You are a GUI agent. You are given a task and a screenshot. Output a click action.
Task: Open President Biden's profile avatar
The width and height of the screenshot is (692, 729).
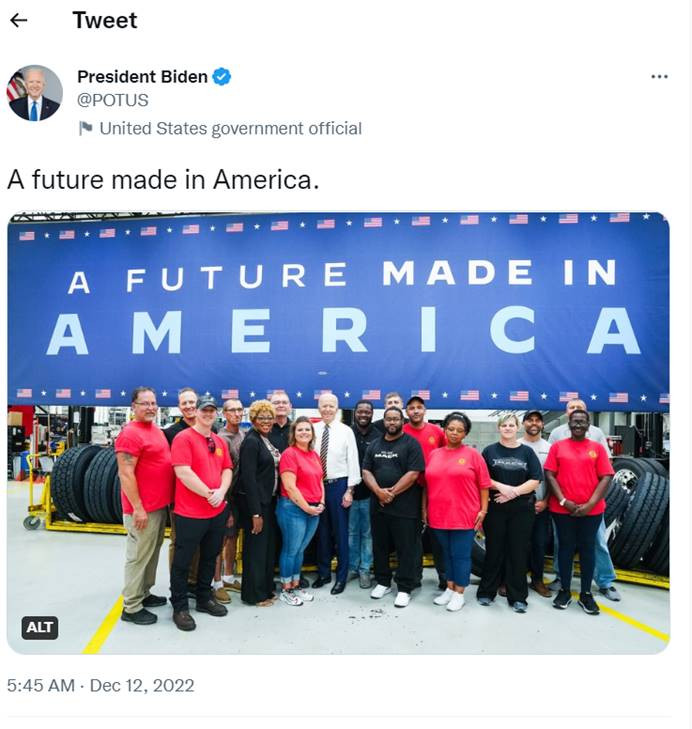point(34,93)
